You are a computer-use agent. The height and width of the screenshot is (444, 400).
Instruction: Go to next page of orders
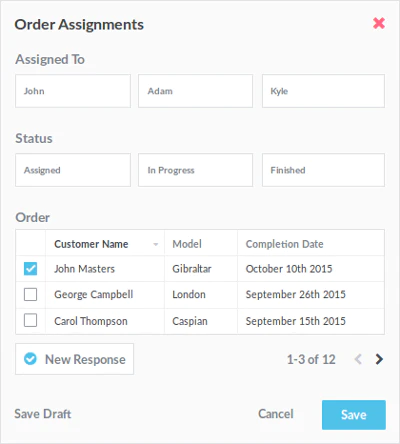click(x=379, y=359)
